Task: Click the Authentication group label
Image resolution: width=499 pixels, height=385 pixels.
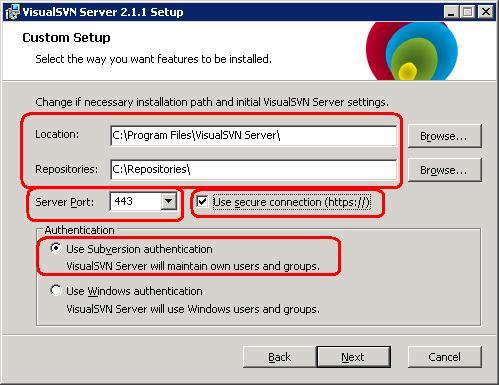Action: 79,230
